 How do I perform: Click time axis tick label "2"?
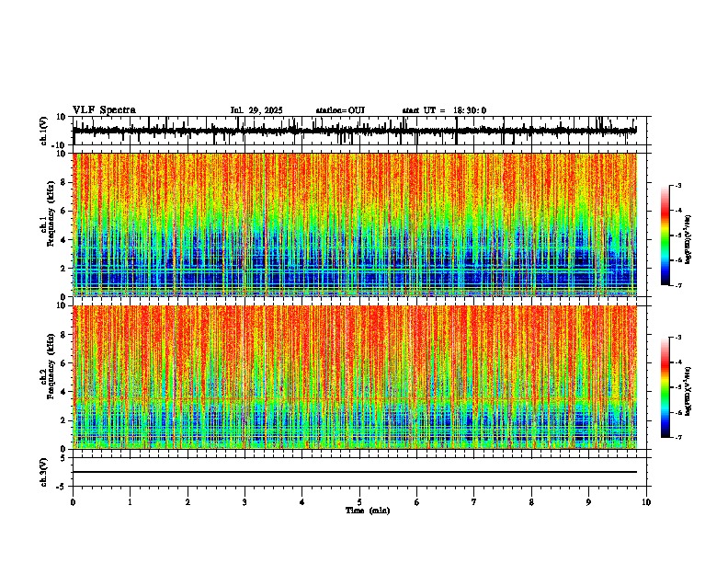click(188, 502)
